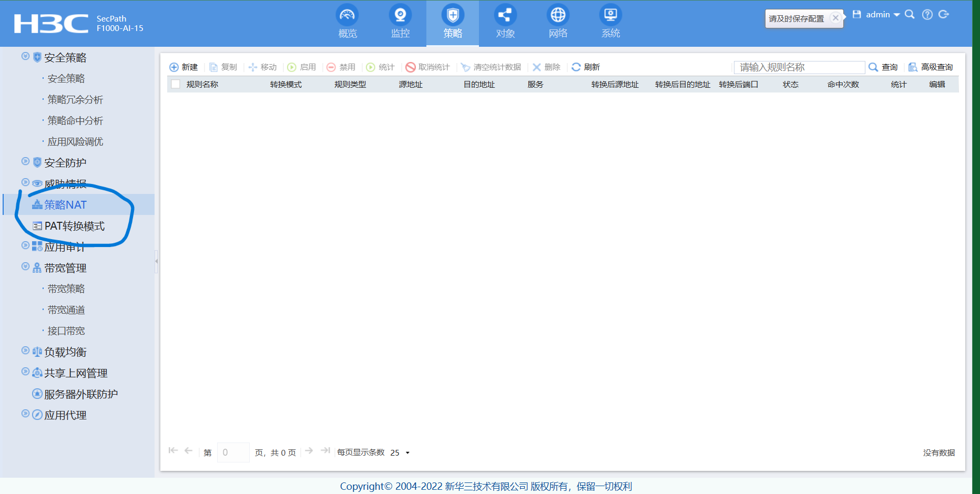This screenshot has height=494, width=980.
Task: Click the 删除 delete X icon
Action: (537, 67)
